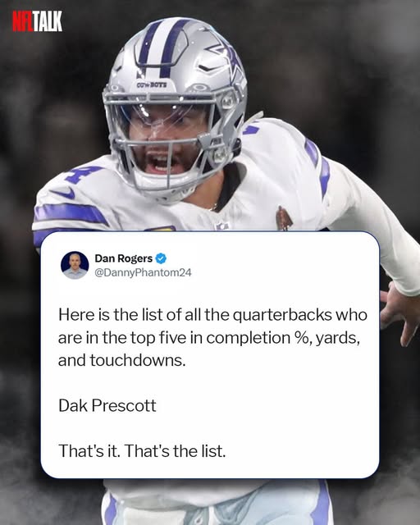This screenshot has height=525, width=420.
Task: Click the blue verified checkmark badge
Action: click(x=161, y=258)
